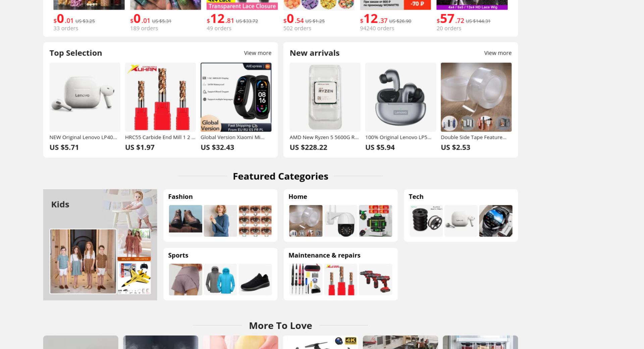Open the Sports category heading
644x349 pixels.
tap(178, 255)
